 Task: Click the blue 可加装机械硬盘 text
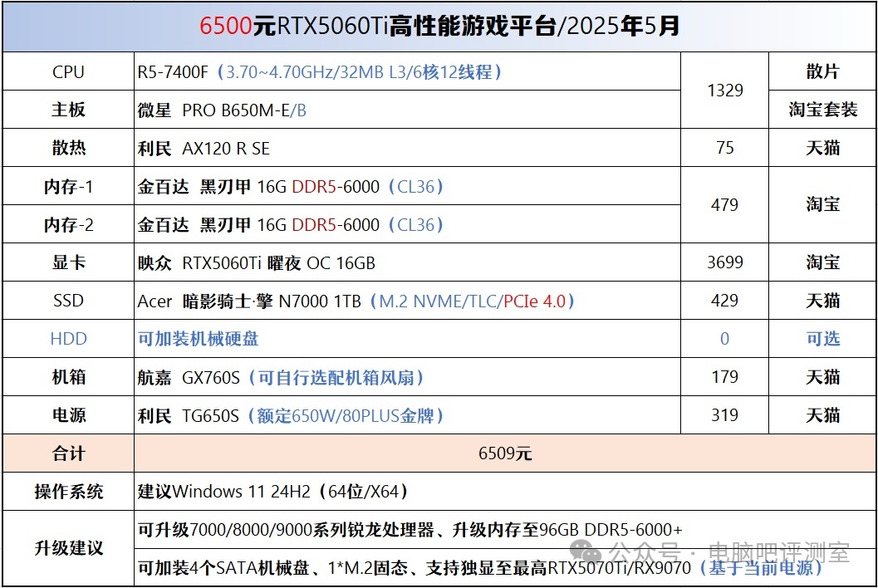pos(198,339)
